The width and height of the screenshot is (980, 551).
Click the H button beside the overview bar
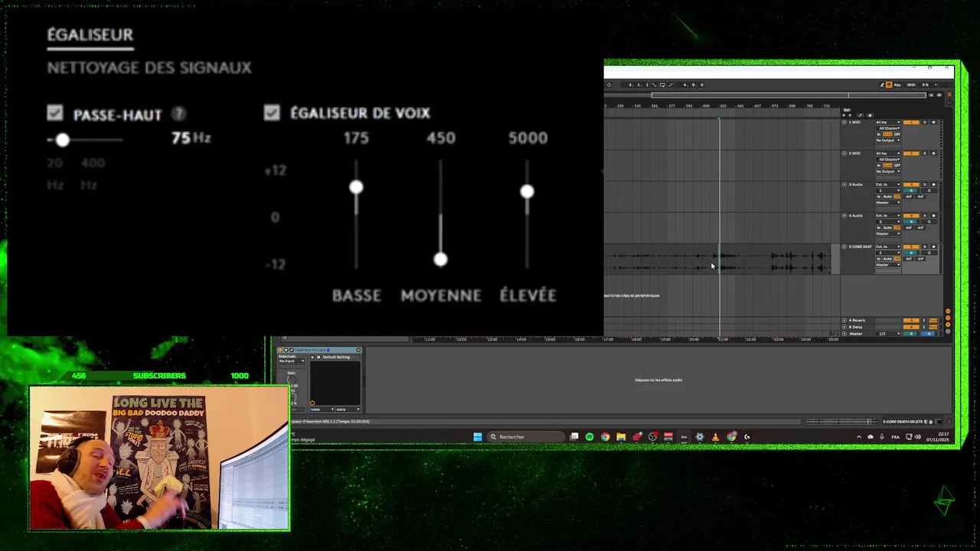pyautogui.click(x=931, y=95)
